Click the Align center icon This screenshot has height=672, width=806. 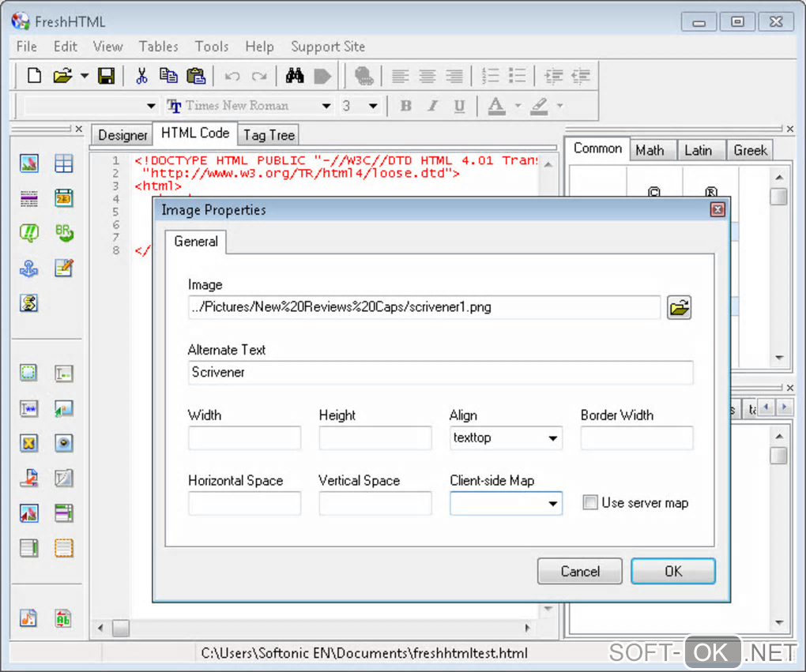point(427,76)
